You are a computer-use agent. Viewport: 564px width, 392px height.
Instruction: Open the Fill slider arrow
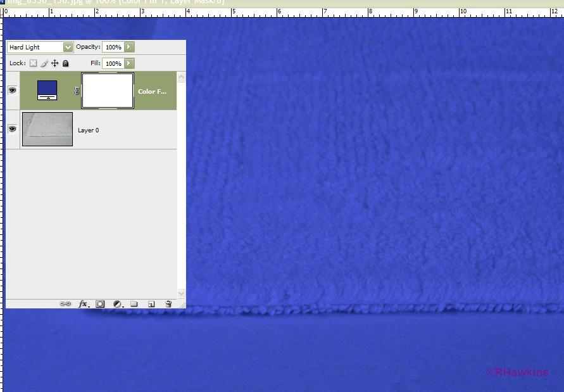(129, 63)
